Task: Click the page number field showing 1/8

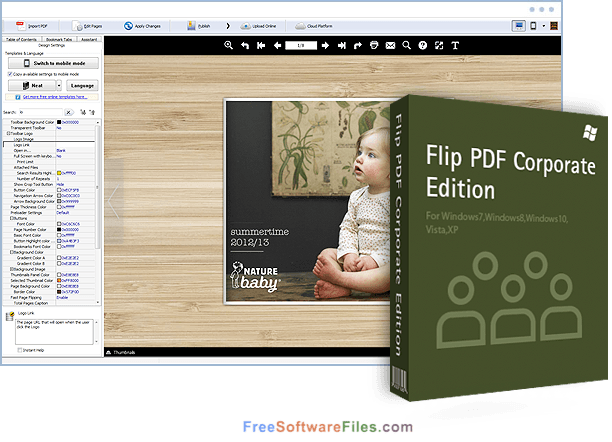Action: (x=301, y=45)
